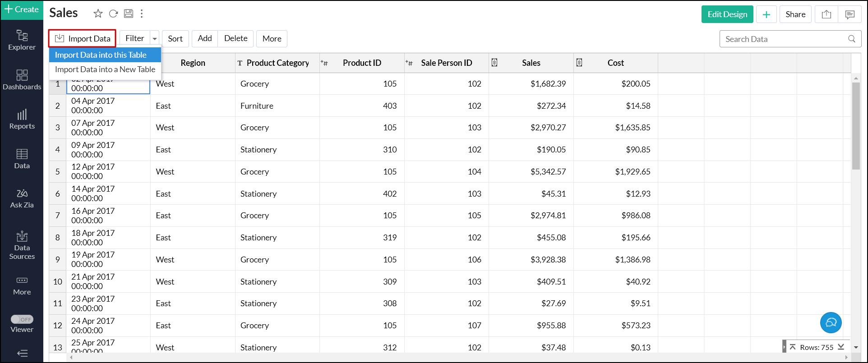Click the favorite star icon beside Sales
The image size is (868, 363).
98,14
